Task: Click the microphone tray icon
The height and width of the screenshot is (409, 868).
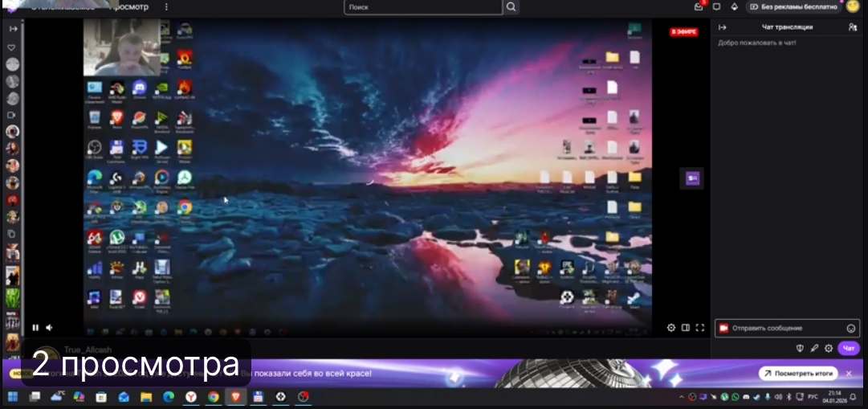Action: point(768,397)
